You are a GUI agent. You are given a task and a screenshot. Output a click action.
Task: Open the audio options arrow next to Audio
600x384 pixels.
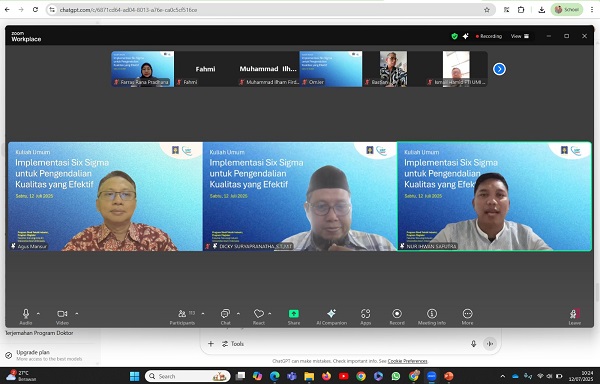pyautogui.click(x=38, y=314)
